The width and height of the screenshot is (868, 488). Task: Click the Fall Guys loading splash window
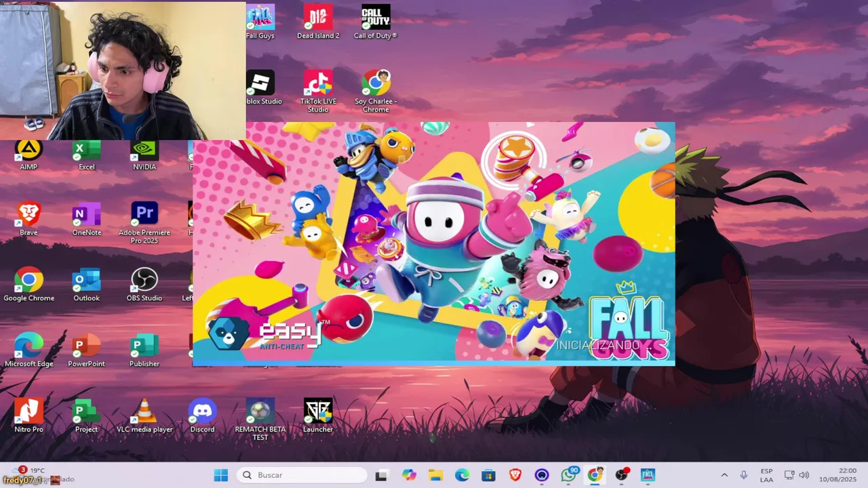pos(433,244)
